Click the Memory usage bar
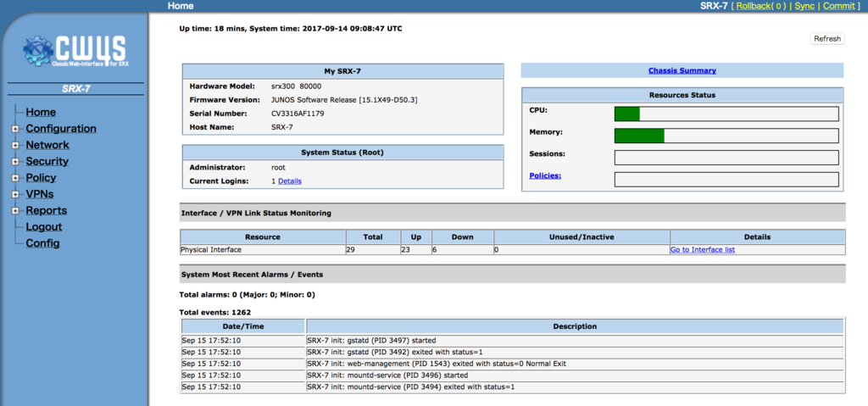 coord(726,136)
